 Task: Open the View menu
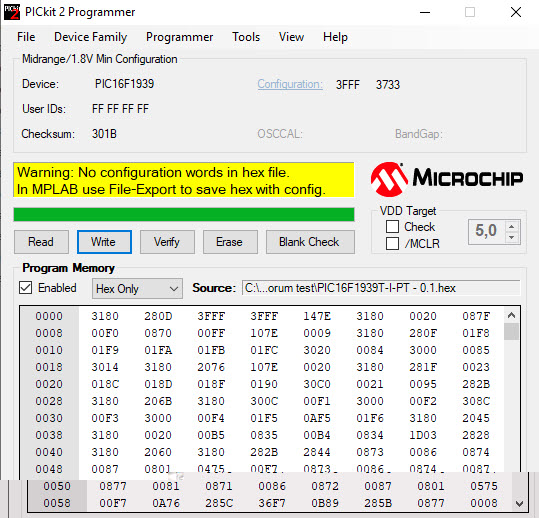pyautogui.click(x=291, y=37)
